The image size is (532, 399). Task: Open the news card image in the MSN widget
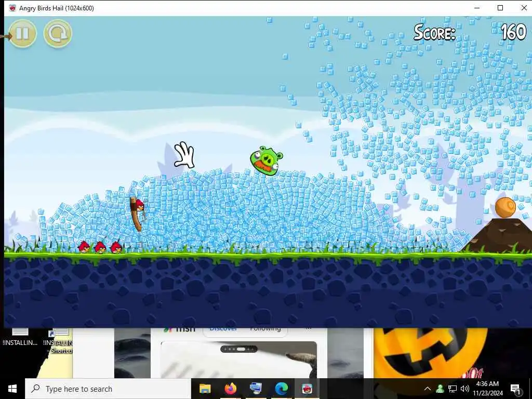[x=239, y=361]
